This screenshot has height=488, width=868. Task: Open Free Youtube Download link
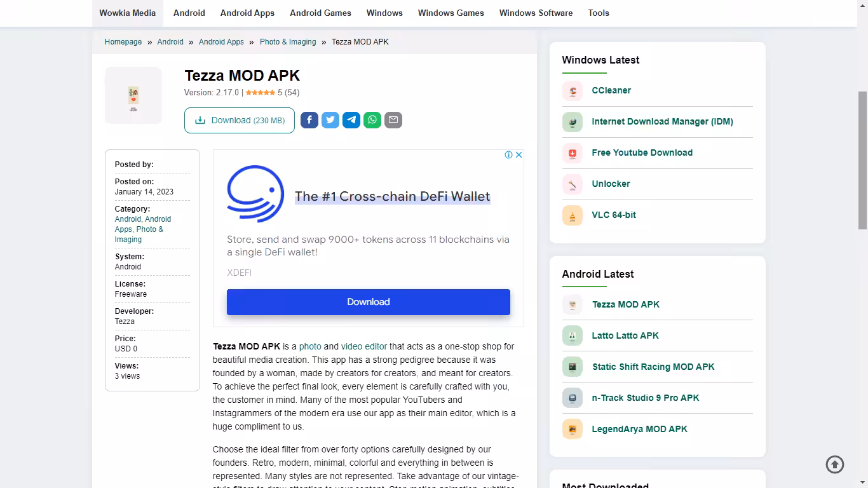(x=642, y=152)
